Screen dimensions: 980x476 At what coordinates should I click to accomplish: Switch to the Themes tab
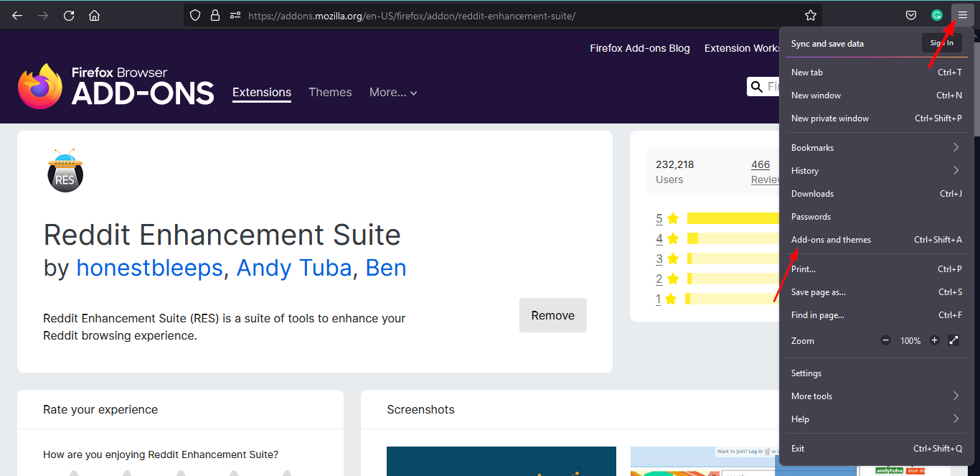pos(330,93)
